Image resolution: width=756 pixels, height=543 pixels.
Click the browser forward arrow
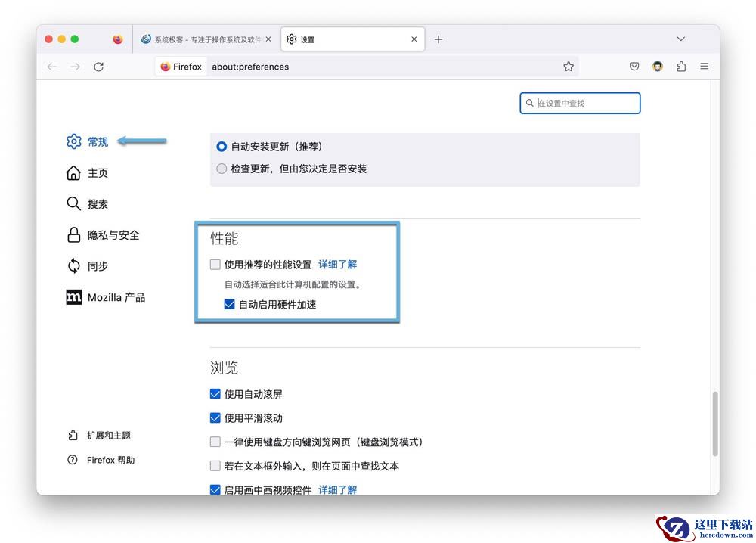pyautogui.click(x=75, y=67)
